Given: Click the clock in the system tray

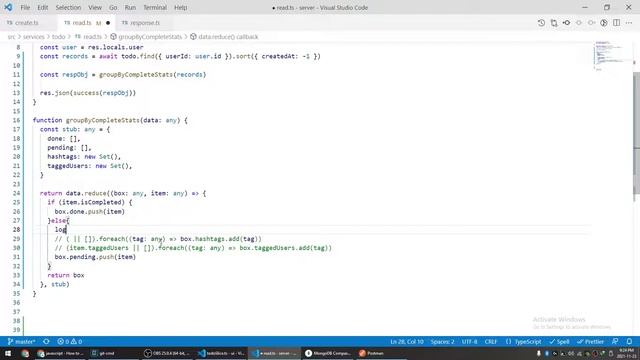Looking at the screenshot, I should coord(626,353).
